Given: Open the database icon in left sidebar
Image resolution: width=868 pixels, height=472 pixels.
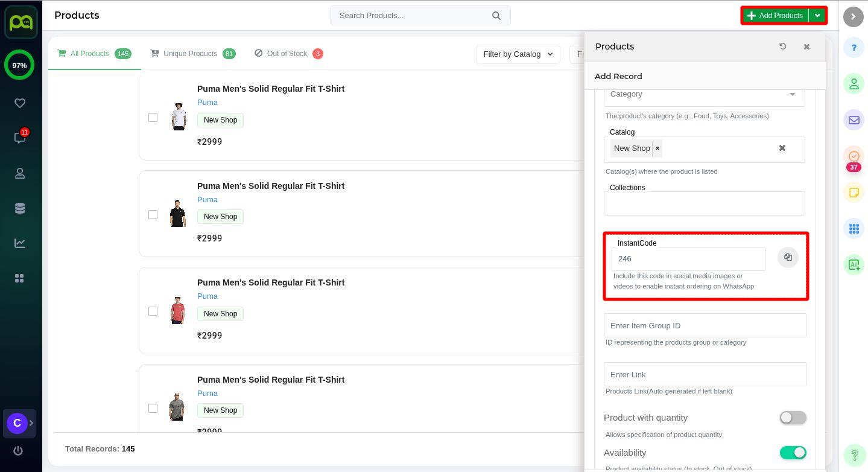Looking at the screenshot, I should pyautogui.click(x=20, y=208).
